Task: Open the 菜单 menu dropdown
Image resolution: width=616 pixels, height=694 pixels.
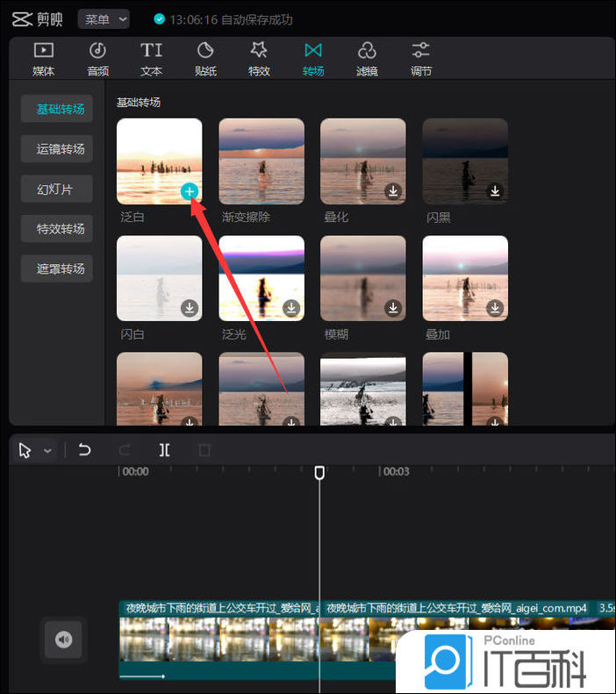Action: 104,19
